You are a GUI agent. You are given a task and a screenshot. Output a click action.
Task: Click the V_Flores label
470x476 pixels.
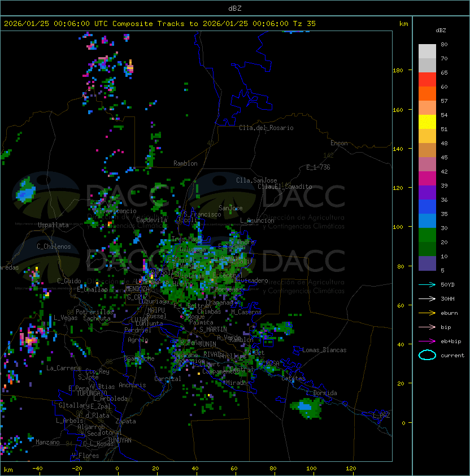pos(85,455)
